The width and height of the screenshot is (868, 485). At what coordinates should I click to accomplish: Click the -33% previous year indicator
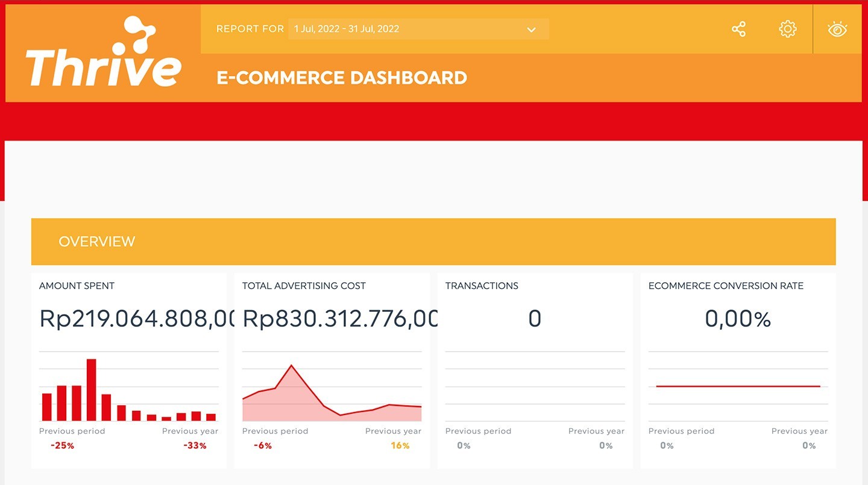click(x=195, y=446)
